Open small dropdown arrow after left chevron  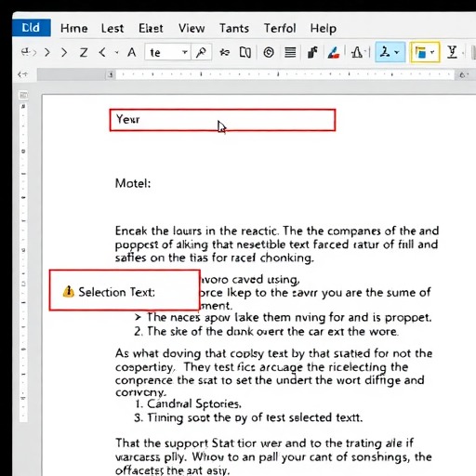tap(116, 52)
